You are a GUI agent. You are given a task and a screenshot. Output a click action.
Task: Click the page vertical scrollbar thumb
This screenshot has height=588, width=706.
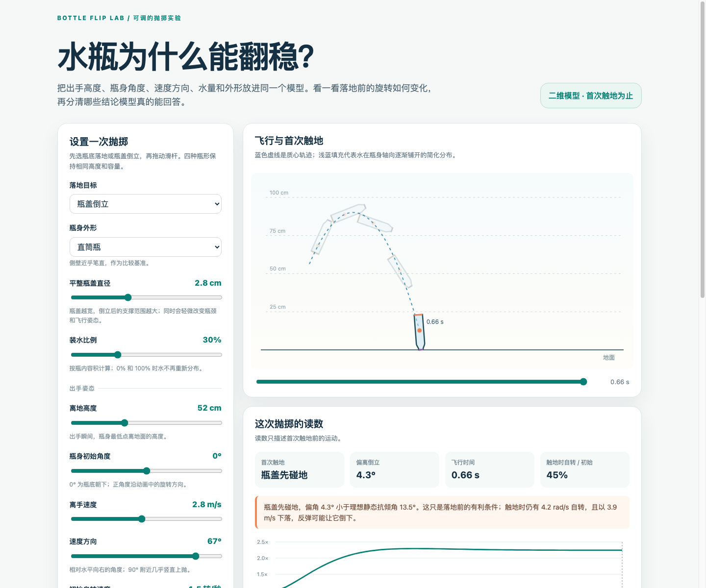703,149
